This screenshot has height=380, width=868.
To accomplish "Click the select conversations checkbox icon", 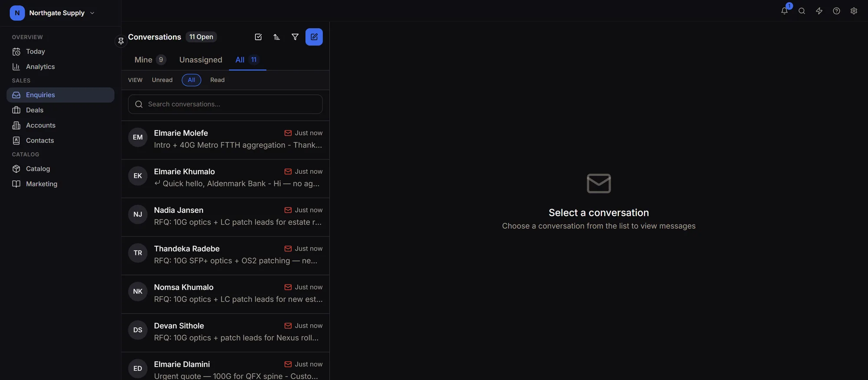I will click(258, 37).
